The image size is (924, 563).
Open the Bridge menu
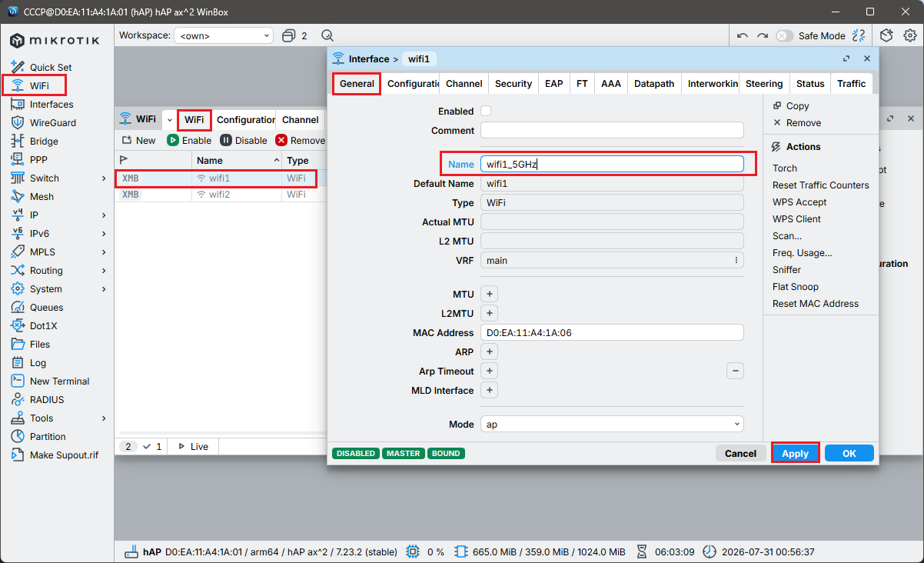44,142
